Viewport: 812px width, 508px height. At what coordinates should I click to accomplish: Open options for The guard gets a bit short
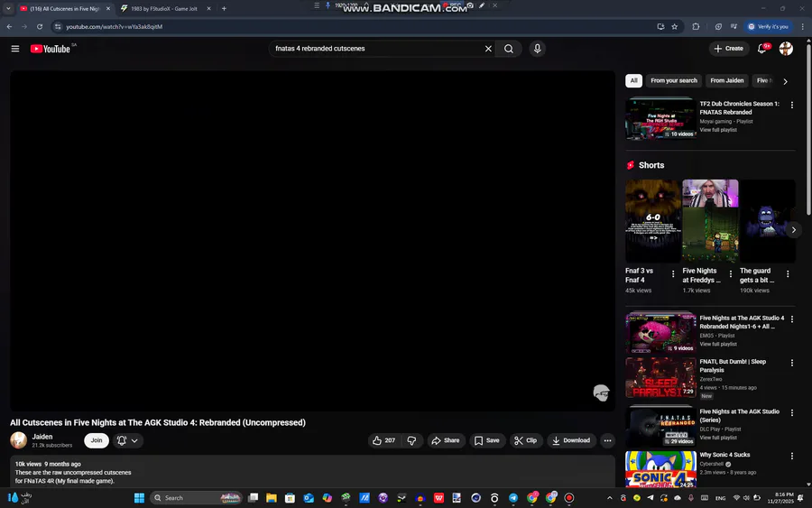[x=788, y=274]
